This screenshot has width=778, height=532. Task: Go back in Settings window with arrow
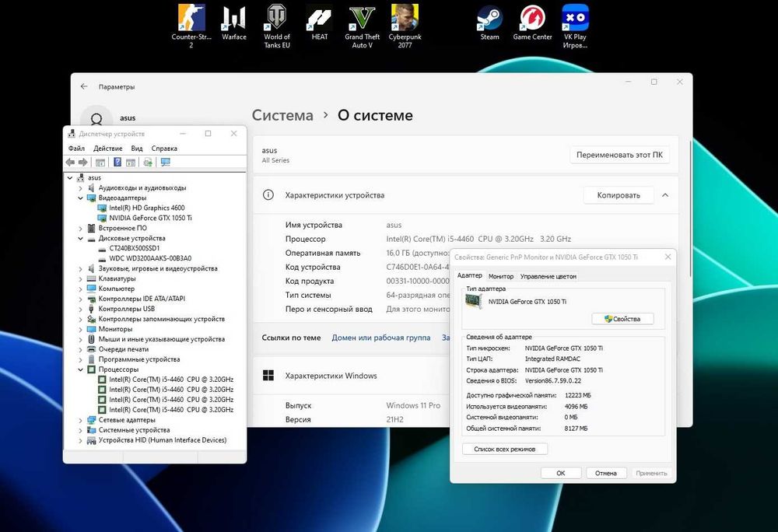click(84, 86)
